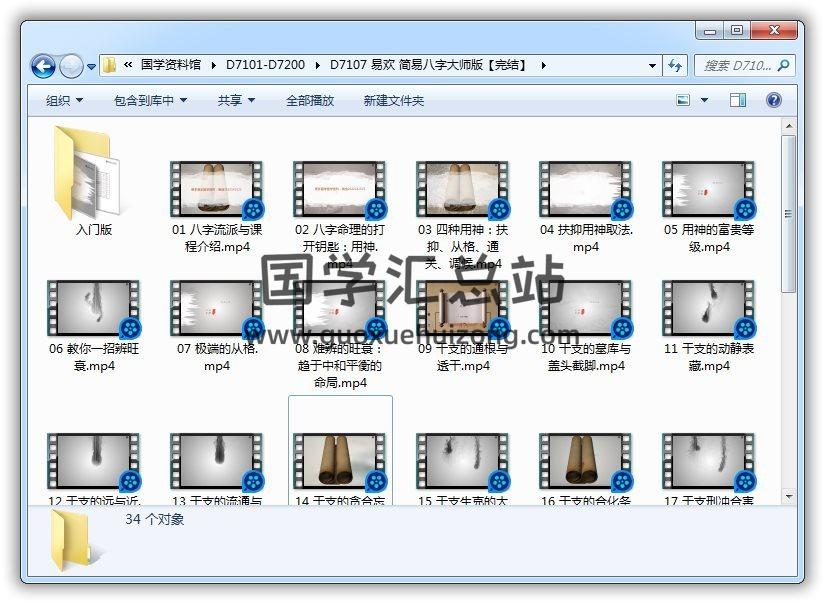The width and height of the screenshot is (825, 604).
Task: Refresh the folder using address bar button
Action: (x=675, y=66)
